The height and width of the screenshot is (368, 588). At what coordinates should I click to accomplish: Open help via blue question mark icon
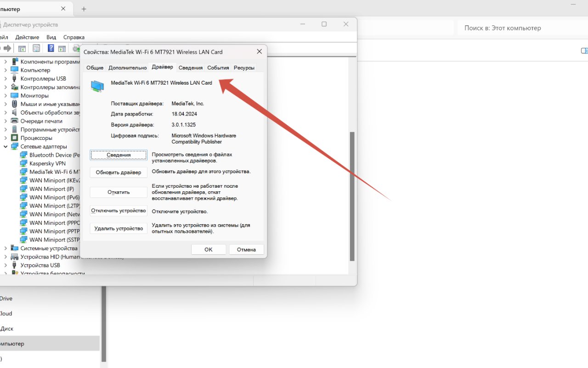pos(51,48)
